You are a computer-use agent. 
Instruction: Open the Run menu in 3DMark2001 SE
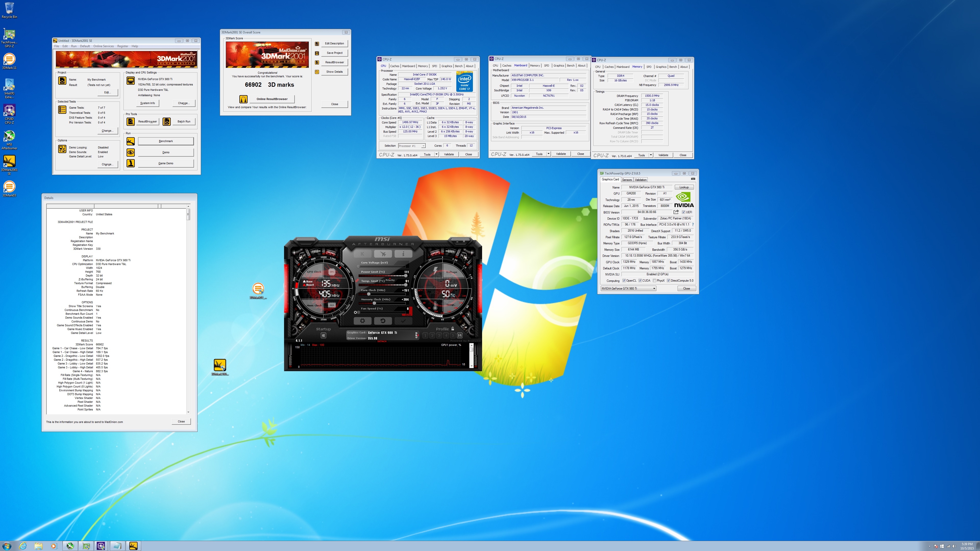click(x=74, y=46)
